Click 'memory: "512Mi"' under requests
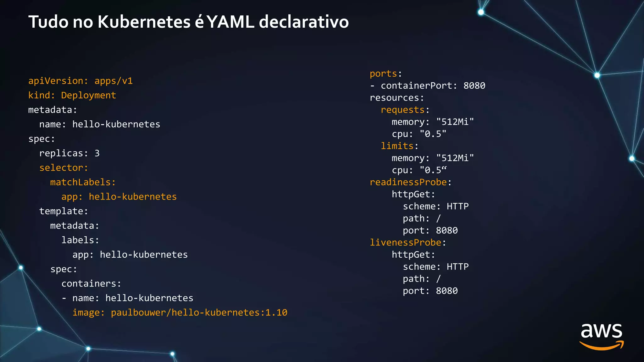The height and width of the screenshot is (362, 644). click(x=433, y=122)
